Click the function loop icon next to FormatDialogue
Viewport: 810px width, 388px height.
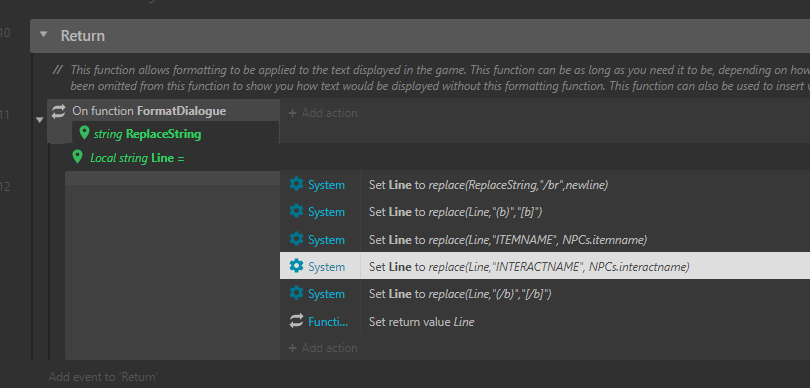pos(58,111)
